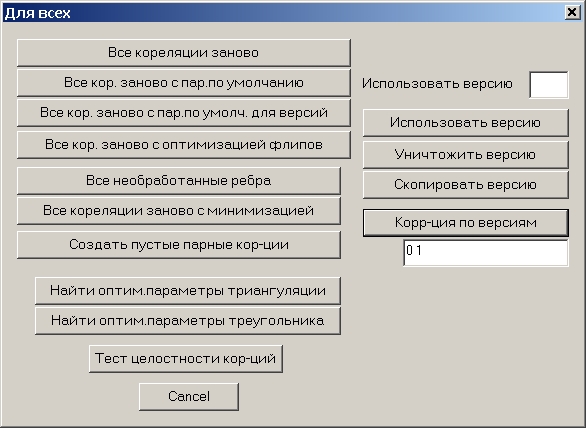Image resolution: width=586 pixels, height=428 pixels.
Task: Process Все необработанные ребра
Action: point(179,181)
